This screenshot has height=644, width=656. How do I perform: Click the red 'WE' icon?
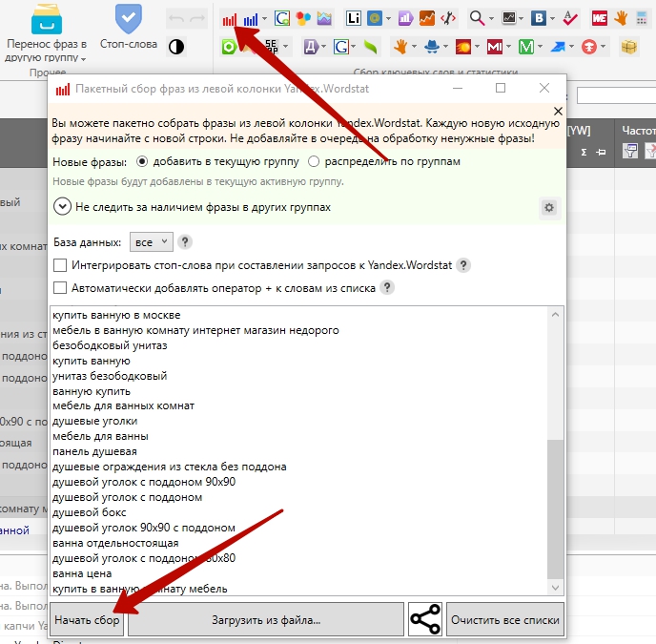click(x=600, y=18)
